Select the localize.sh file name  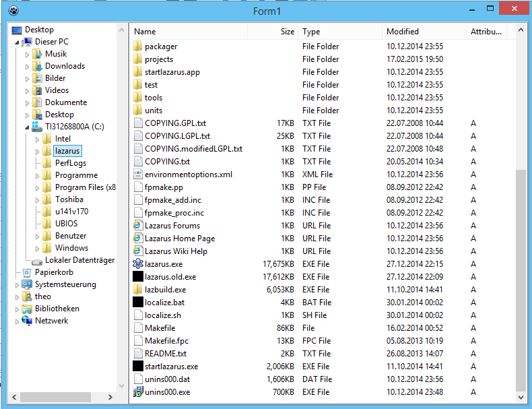pyautogui.click(x=163, y=315)
